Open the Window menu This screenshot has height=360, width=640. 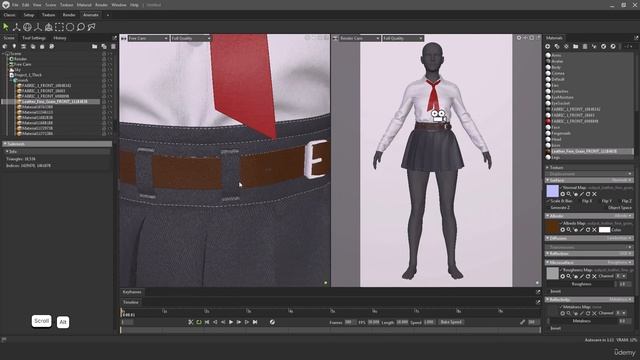[119, 5]
